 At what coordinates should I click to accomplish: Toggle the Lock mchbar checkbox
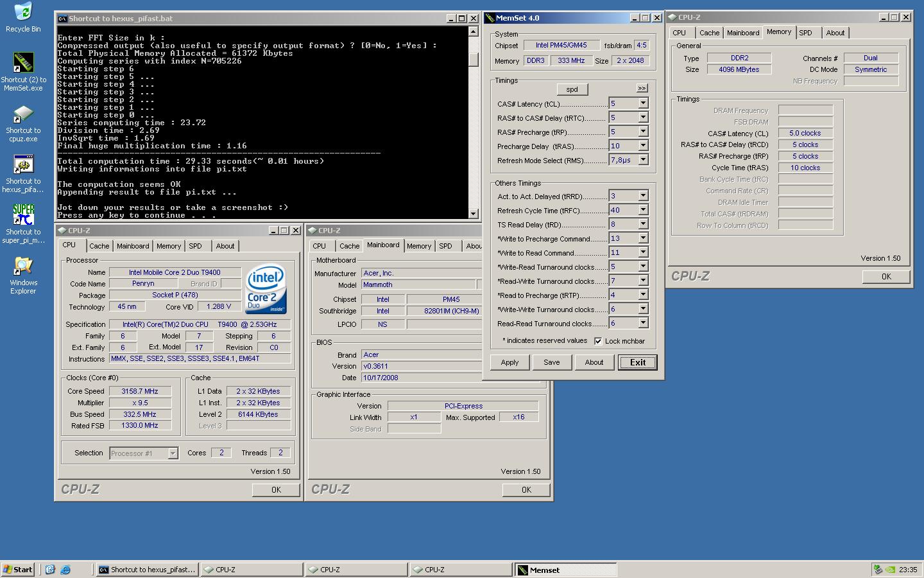tap(598, 341)
